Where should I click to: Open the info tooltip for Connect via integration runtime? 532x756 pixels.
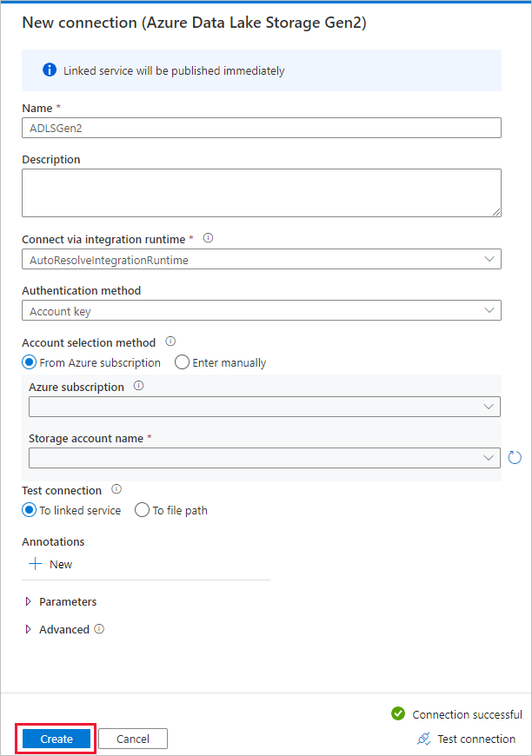click(x=207, y=237)
